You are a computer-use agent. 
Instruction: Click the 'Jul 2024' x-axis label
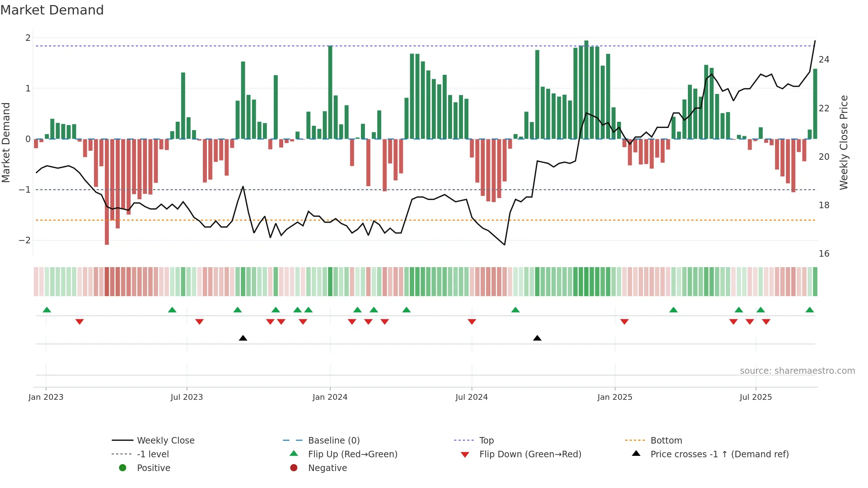point(472,397)
